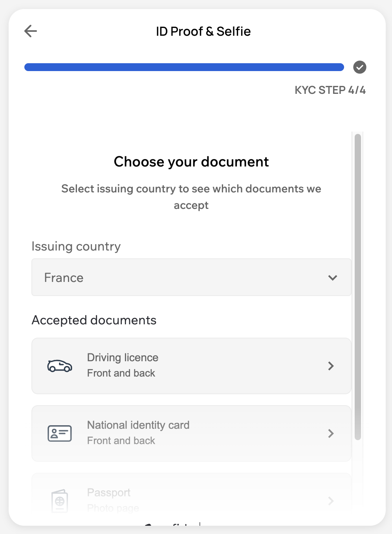This screenshot has height=534, width=392.
Task: Click the car icon for Driving licence
Action: coord(60,366)
